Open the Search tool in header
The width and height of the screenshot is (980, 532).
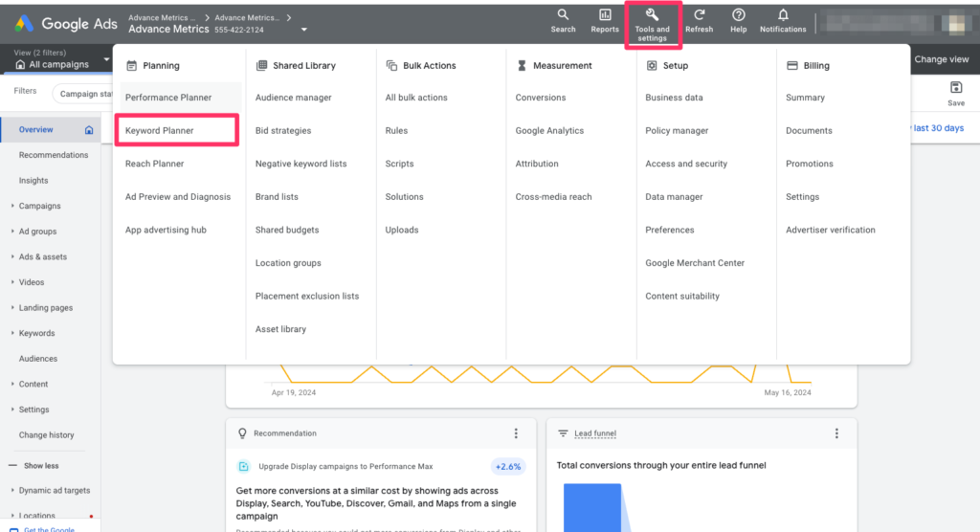click(x=563, y=21)
